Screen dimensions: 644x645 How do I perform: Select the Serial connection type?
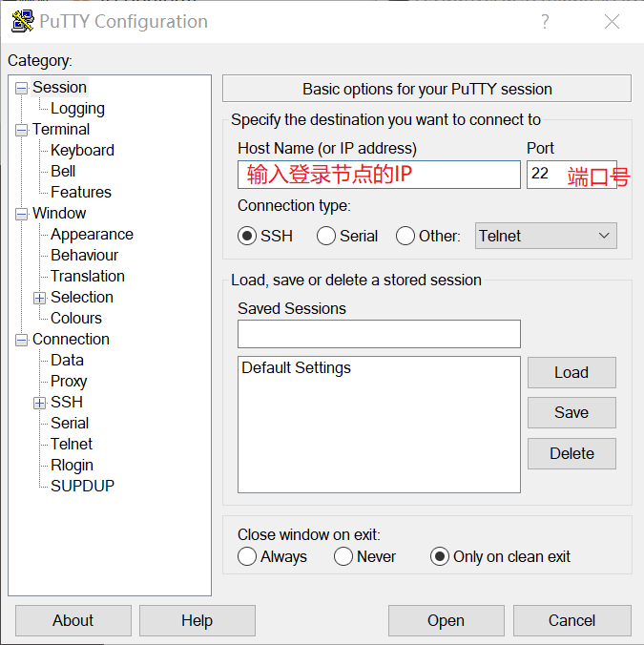tap(326, 236)
